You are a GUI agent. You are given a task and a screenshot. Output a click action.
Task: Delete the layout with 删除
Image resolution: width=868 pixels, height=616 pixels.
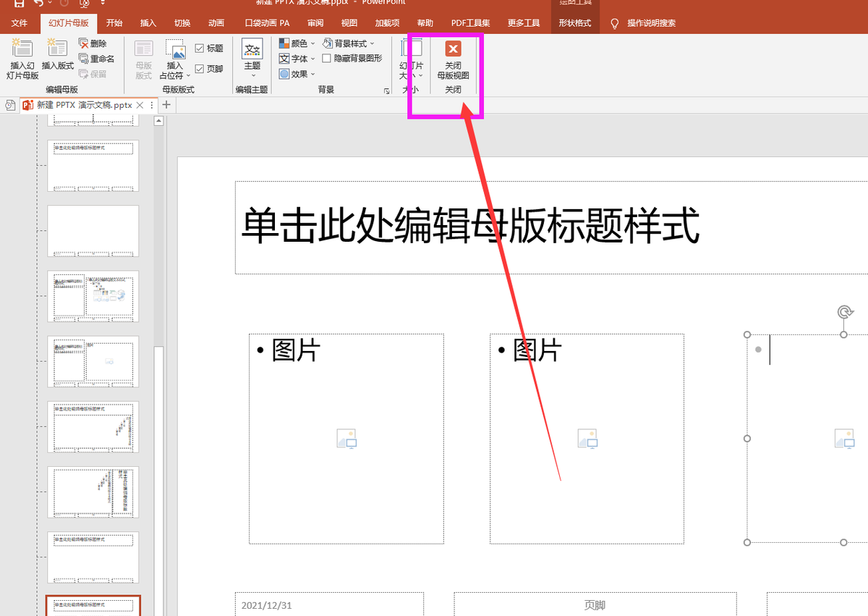click(93, 44)
